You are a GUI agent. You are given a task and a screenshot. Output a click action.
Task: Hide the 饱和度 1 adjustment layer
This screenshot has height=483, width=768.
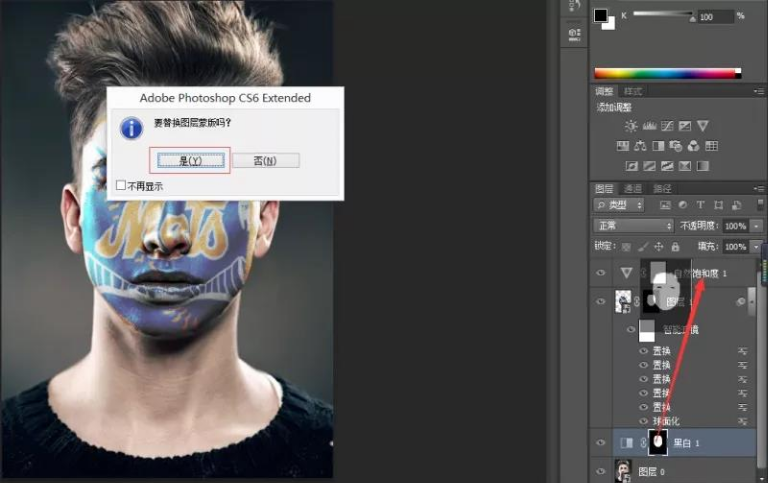click(x=600, y=273)
